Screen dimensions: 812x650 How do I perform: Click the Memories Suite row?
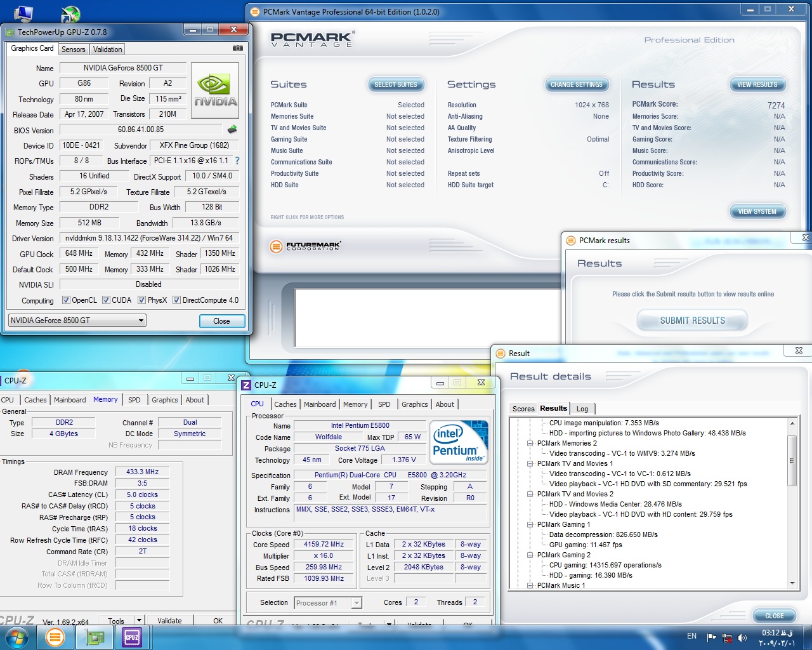[x=347, y=116]
